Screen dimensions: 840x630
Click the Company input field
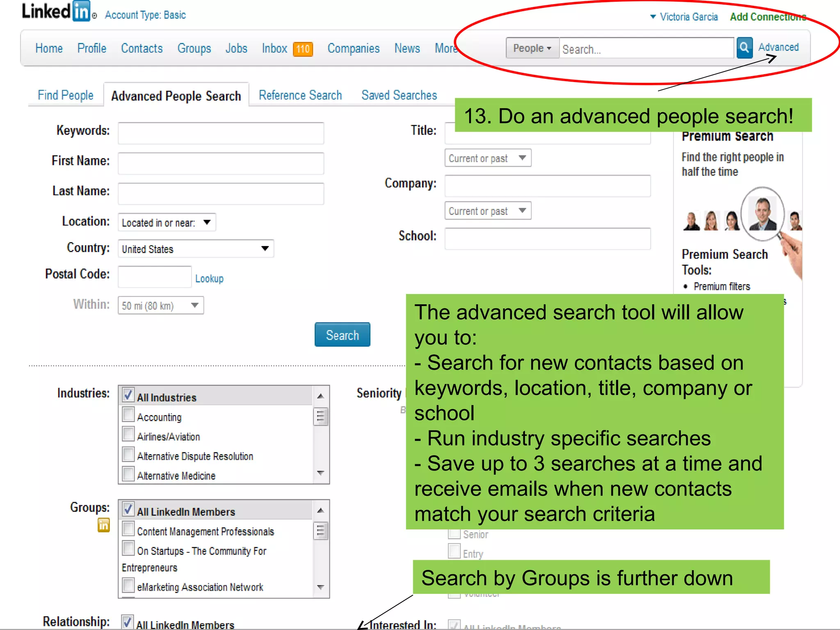548,186
